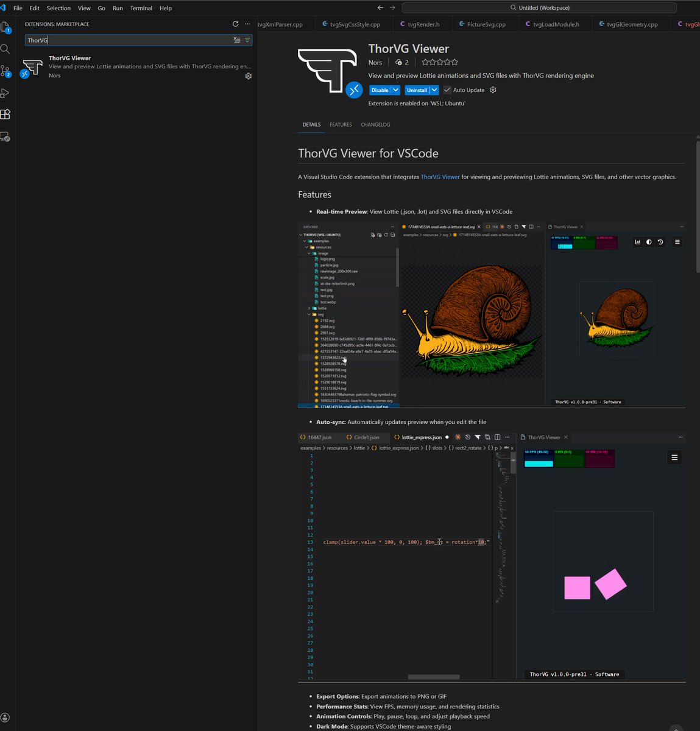700x731 pixels.
Task: Refresh the Extensions Marketplace list
Action: [236, 24]
